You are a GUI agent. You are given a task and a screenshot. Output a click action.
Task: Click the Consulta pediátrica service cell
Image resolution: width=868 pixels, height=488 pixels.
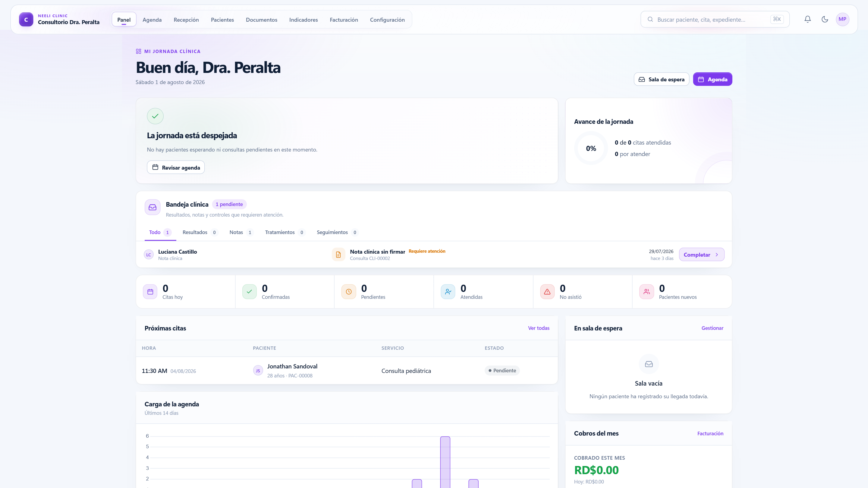406,371
